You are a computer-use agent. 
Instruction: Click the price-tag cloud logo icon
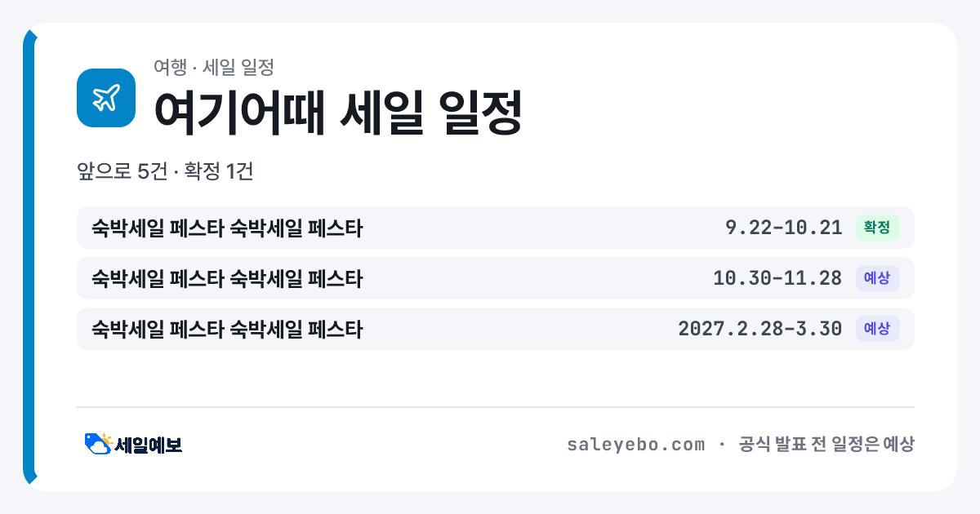pos(98,444)
